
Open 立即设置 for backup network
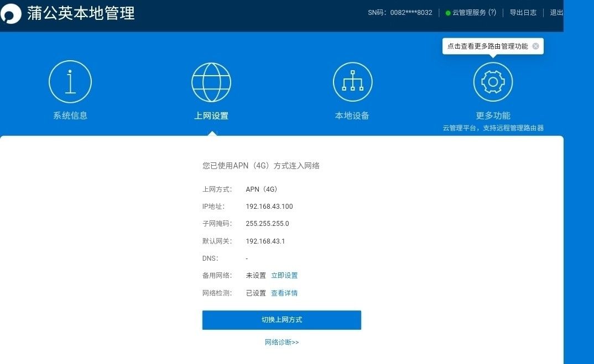(x=284, y=276)
